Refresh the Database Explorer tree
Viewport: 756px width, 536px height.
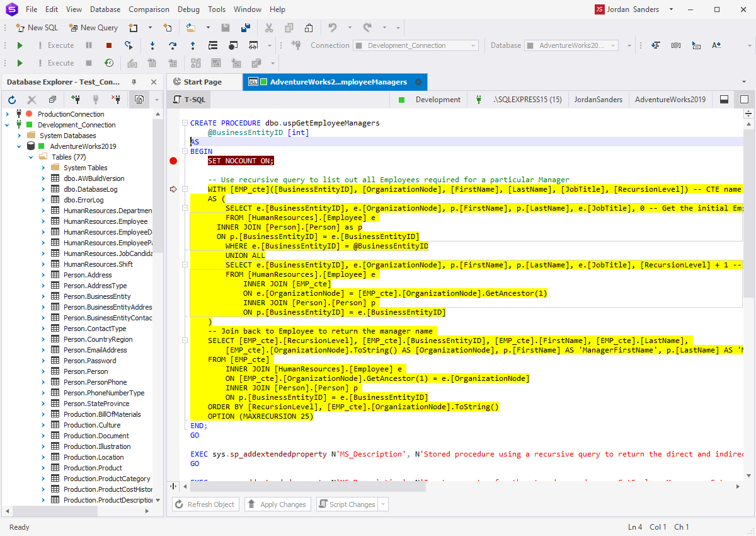point(12,99)
